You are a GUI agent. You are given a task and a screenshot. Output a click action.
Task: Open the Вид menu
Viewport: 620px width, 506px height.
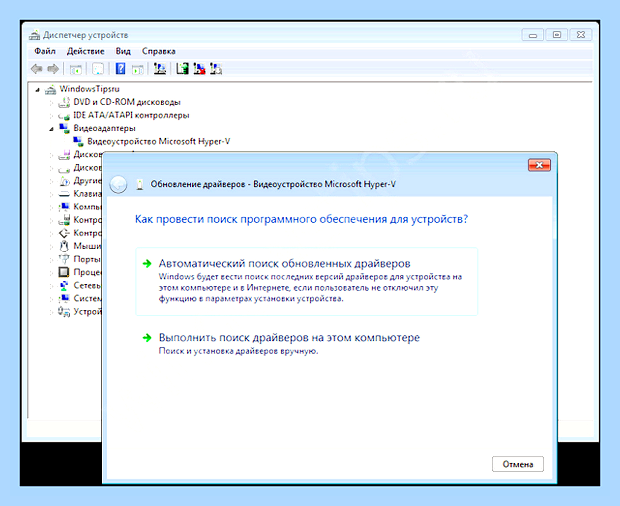click(123, 51)
